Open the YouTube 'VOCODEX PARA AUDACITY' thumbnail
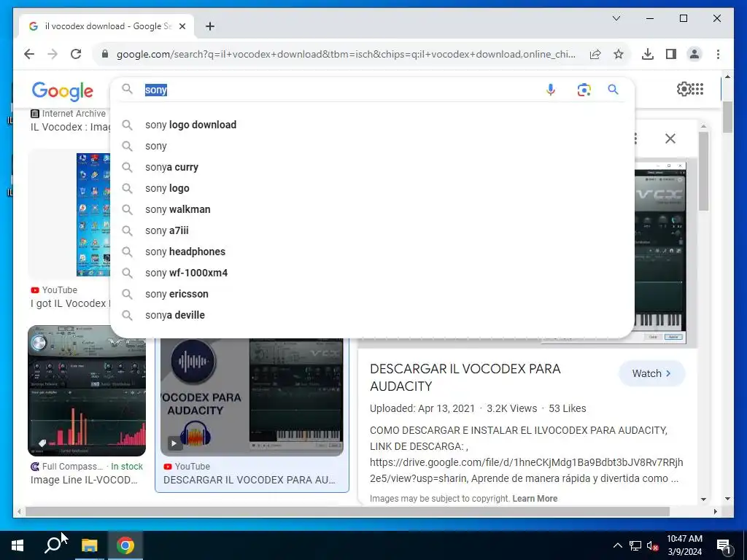 252,396
